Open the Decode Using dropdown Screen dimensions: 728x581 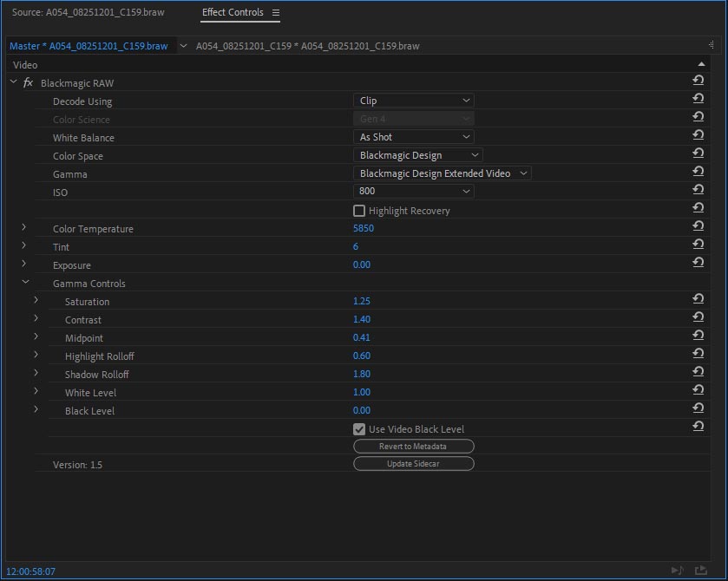click(x=414, y=101)
